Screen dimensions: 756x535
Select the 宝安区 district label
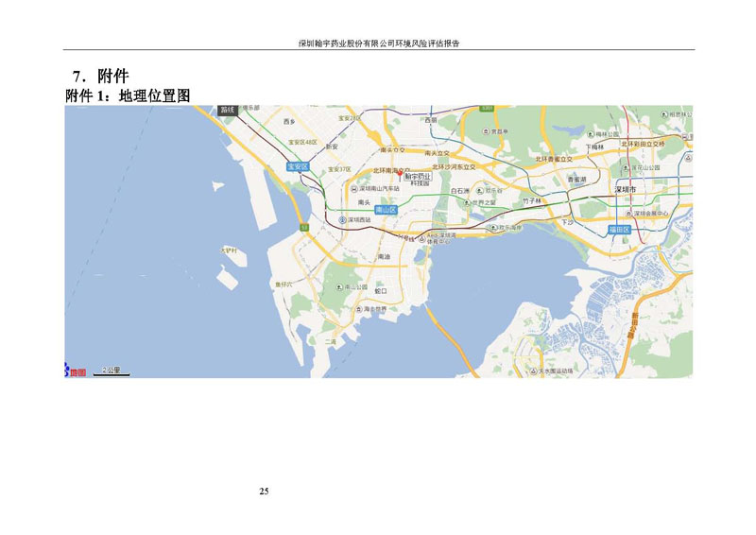coord(299,165)
